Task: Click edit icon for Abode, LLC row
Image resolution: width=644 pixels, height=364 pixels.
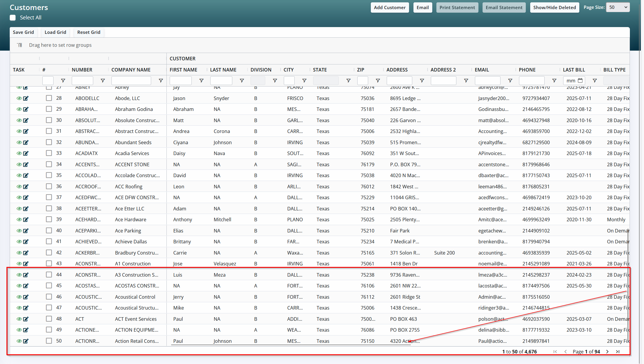Action: [x=26, y=98]
